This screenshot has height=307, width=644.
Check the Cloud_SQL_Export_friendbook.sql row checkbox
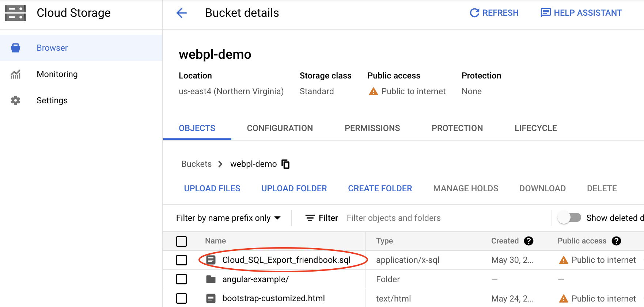[182, 260]
